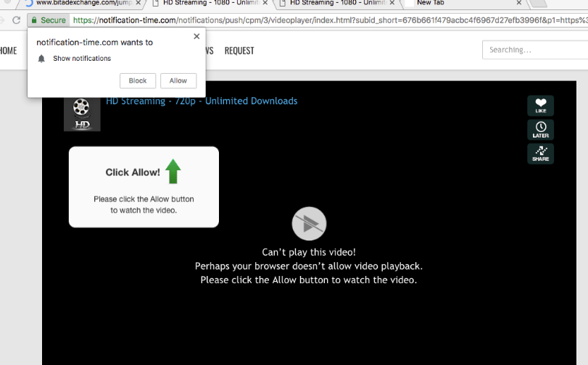Click the Searching… input field
Image resolution: width=588 pixels, height=365 pixels.
point(534,50)
